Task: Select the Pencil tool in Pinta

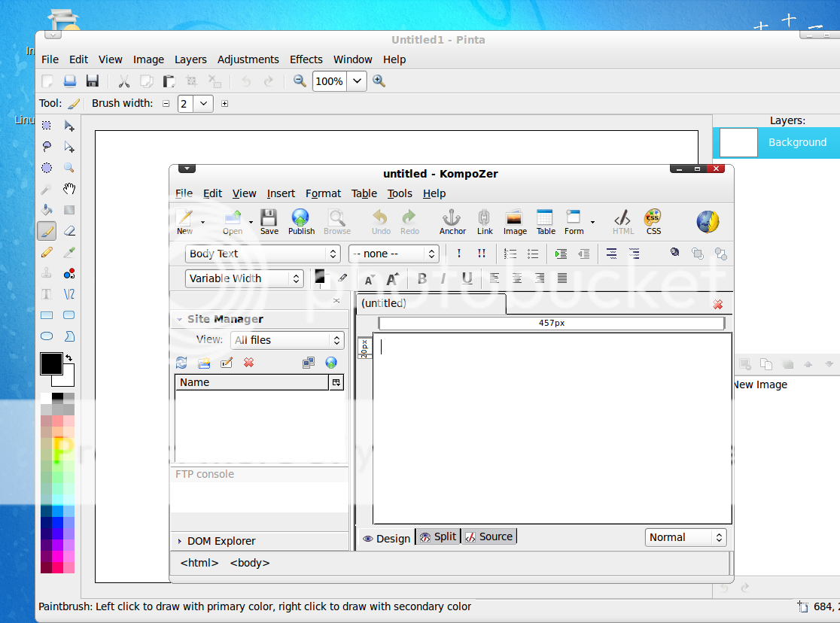Action: (x=47, y=252)
